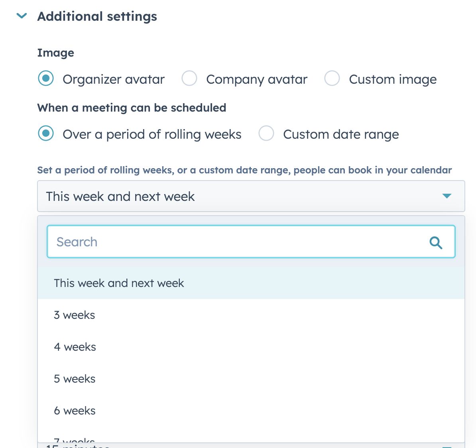Pick the '4 weeks' option
The image size is (476, 448).
75,347
